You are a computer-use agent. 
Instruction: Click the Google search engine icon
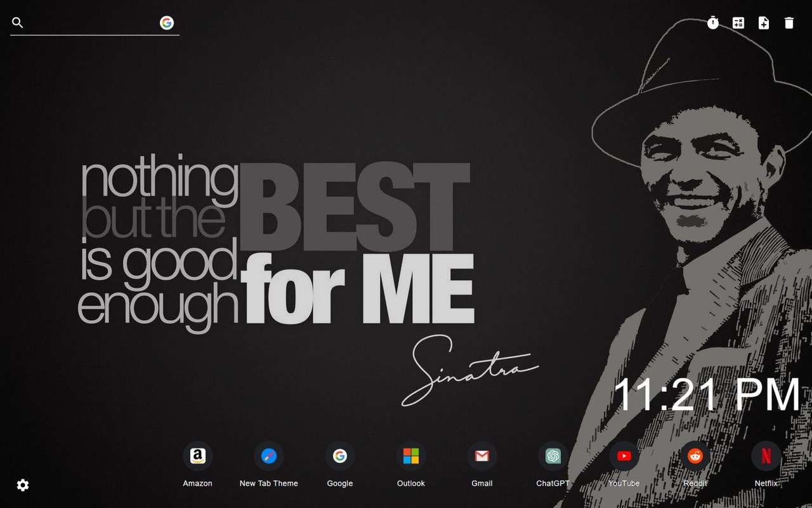tap(167, 23)
